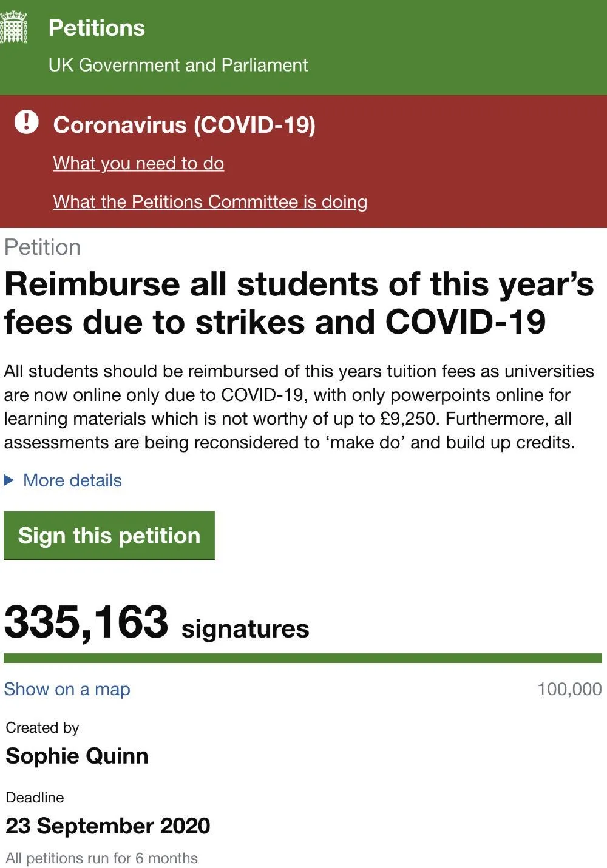Viewport: 607px width, 868px height.
Task: Click 'All petitions run for 6 months' note
Action: 101,858
